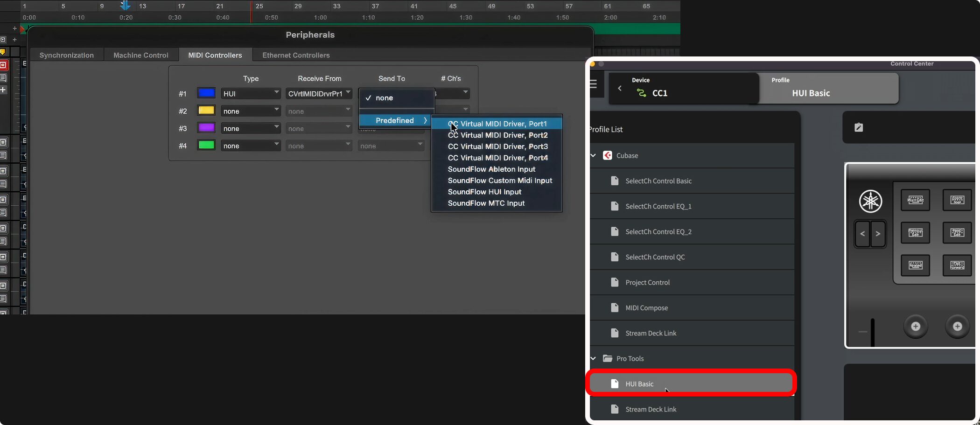Collapse the Cubase profile folder
Image resolution: width=980 pixels, height=425 pixels.
593,155
